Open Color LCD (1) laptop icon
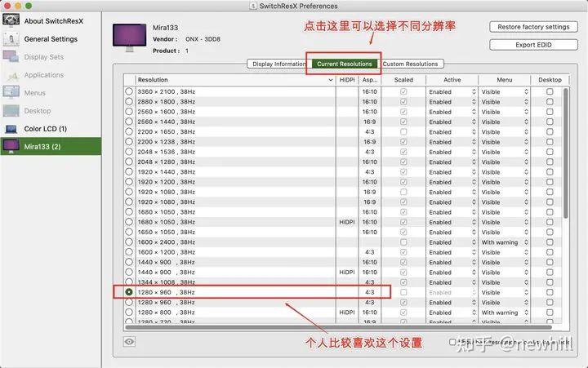The width and height of the screenshot is (588, 368). click(11, 129)
